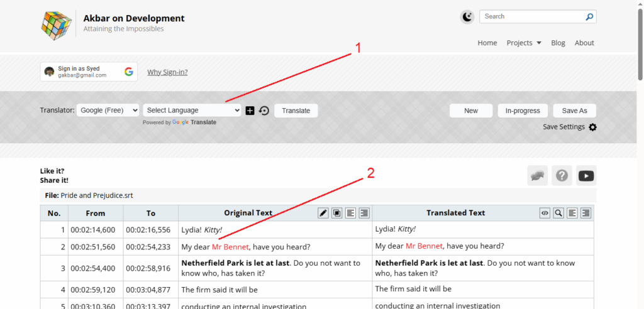The width and height of the screenshot is (644, 309).
Task: Open Save Settings gear
Action: click(592, 127)
